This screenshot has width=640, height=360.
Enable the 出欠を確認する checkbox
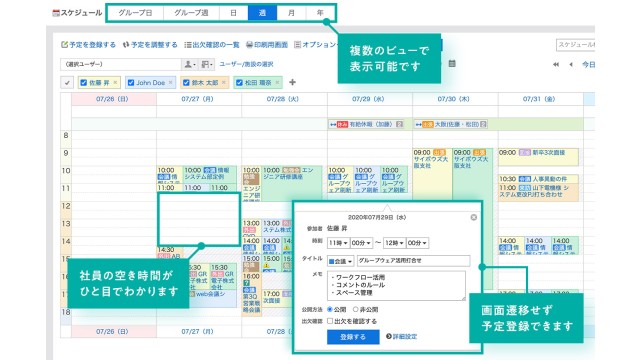click(330, 321)
